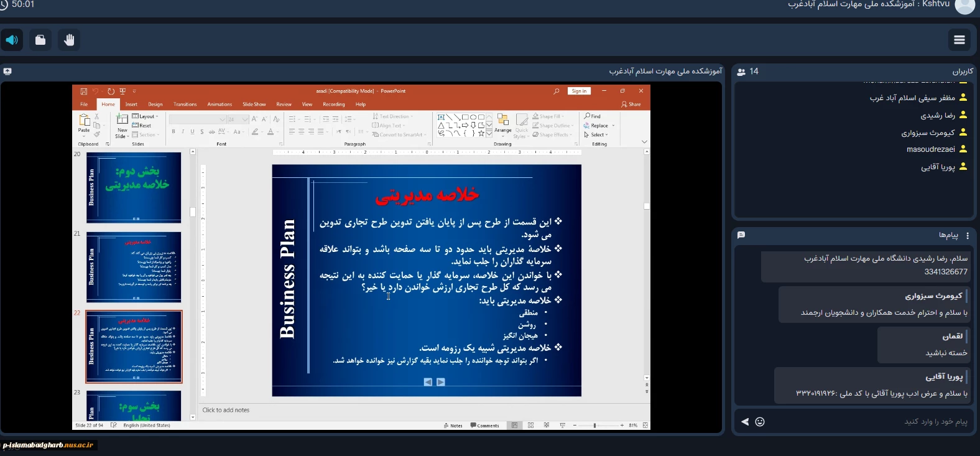Center the paragraph text
980x456 pixels.
coord(302,132)
